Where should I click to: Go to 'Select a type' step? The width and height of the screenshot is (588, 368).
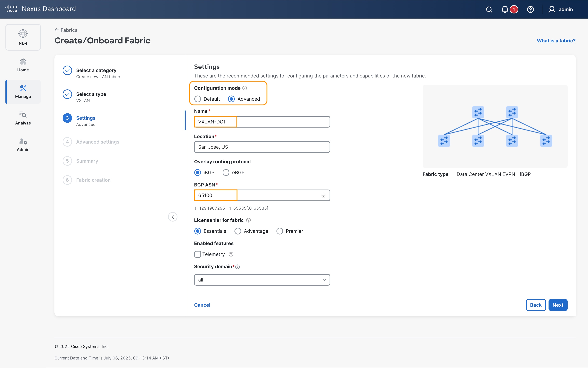[84, 97]
